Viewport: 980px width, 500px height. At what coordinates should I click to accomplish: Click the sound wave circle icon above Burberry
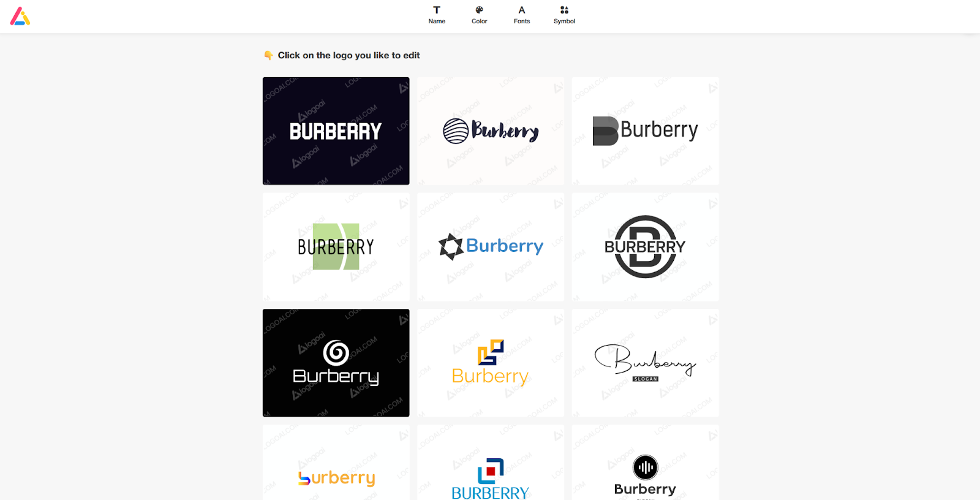645,468
